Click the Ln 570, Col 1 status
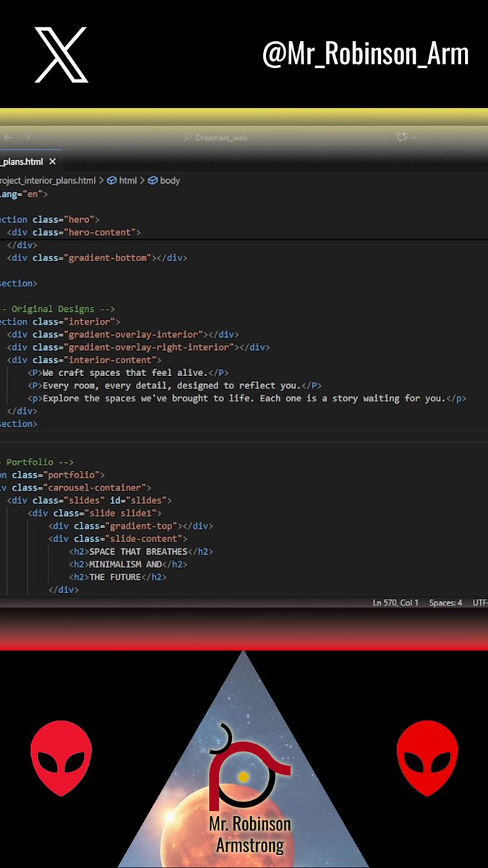The width and height of the screenshot is (488, 868). coord(395,603)
